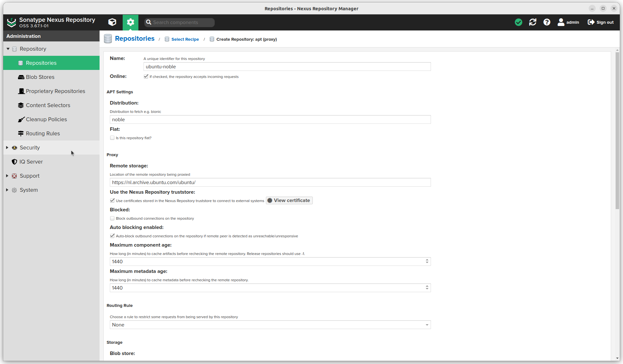Click the Security icon in sidebar
This screenshot has width=623, height=364.
[14, 148]
